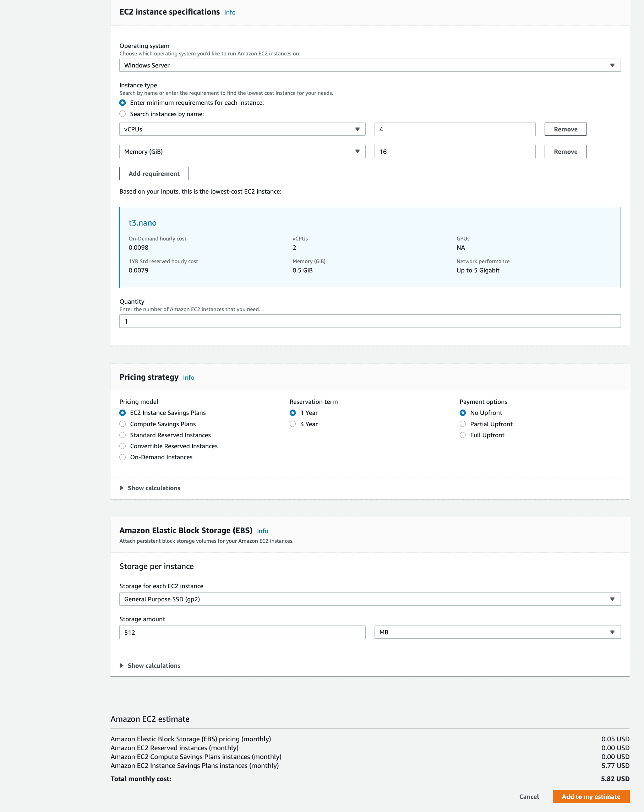Viewport: 644px width, 812px height.
Task: Select Search instances by name
Action: tap(122, 114)
